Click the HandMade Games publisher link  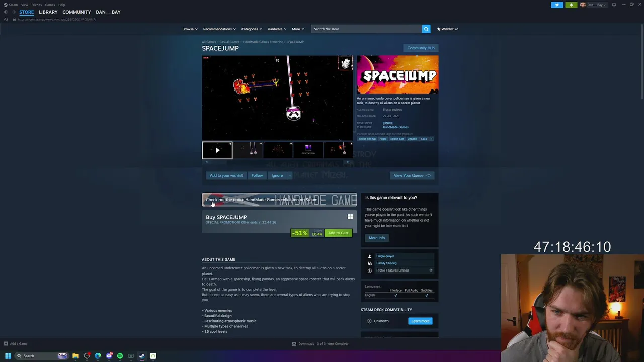tap(395, 127)
